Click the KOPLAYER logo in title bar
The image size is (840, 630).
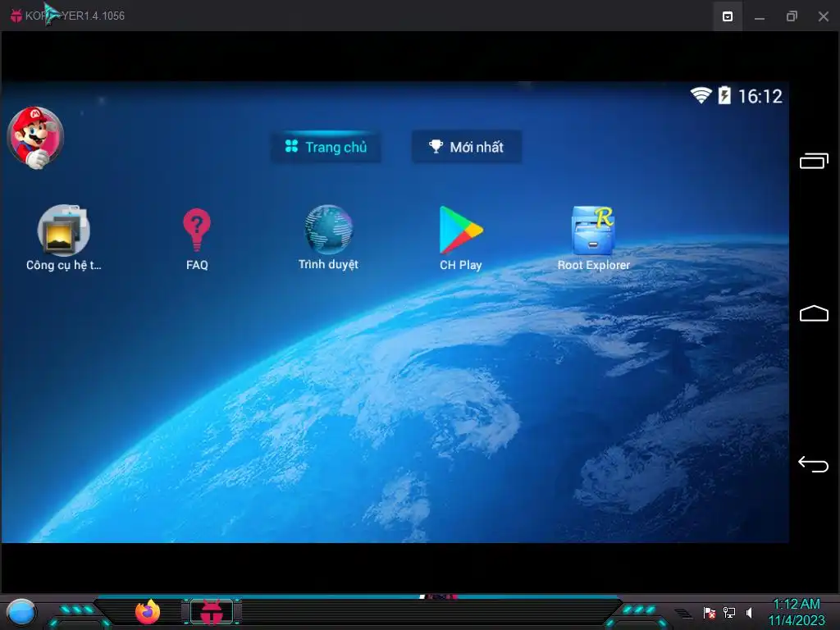click(16, 16)
